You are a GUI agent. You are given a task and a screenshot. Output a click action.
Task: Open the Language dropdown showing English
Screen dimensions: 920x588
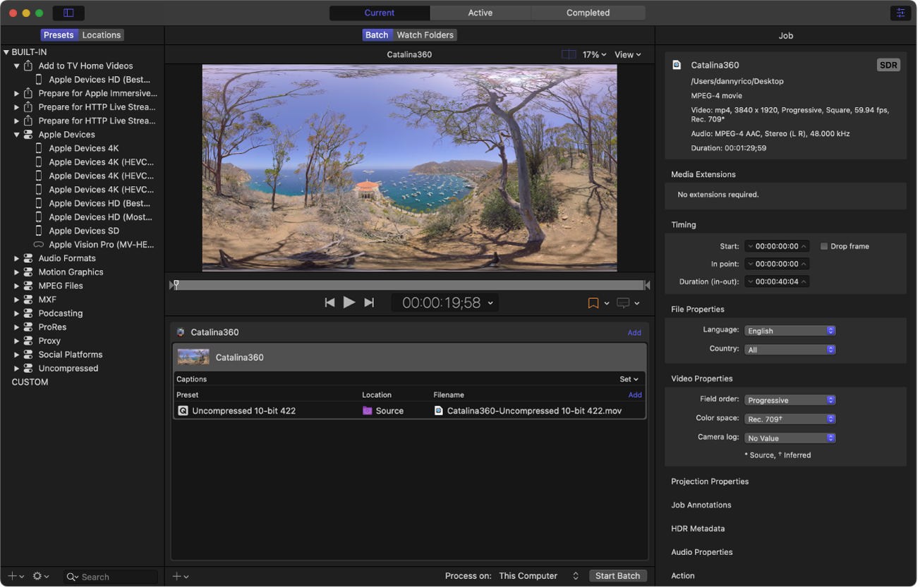tap(789, 330)
